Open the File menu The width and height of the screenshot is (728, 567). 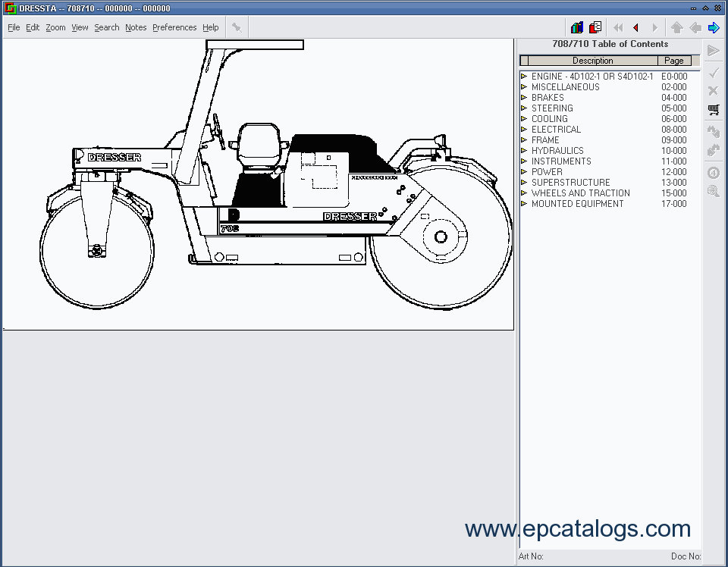point(14,27)
